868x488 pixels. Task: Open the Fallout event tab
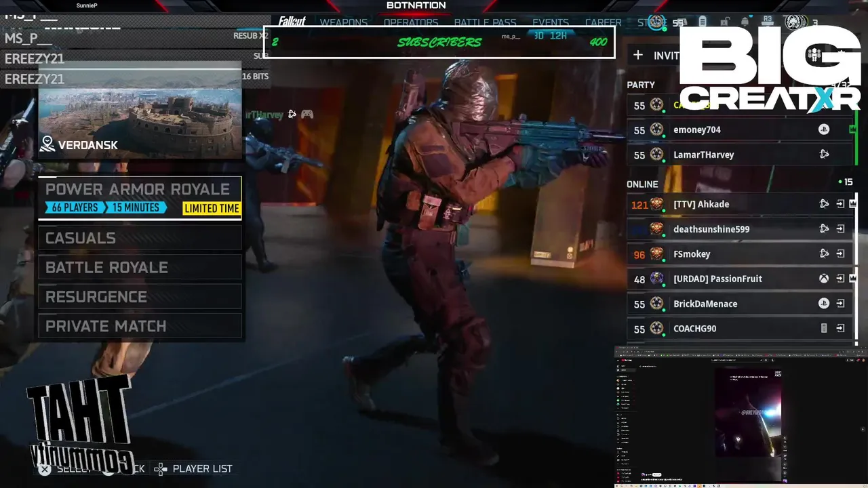(x=292, y=22)
